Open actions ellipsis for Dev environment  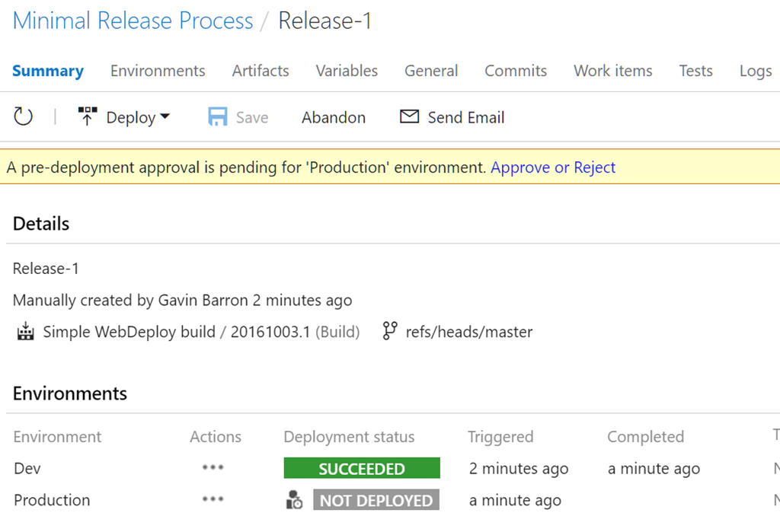click(x=213, y=468)
